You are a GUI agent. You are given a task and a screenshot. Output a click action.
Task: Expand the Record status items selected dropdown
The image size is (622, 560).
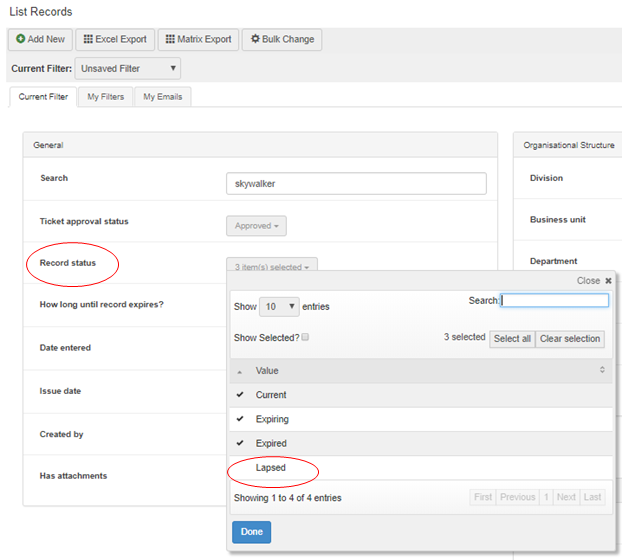272,266
